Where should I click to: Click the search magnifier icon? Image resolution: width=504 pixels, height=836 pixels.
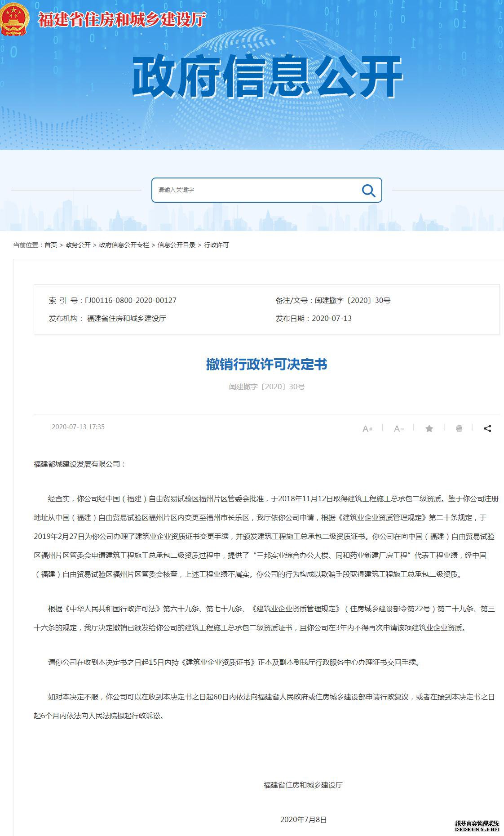[368, 191]
